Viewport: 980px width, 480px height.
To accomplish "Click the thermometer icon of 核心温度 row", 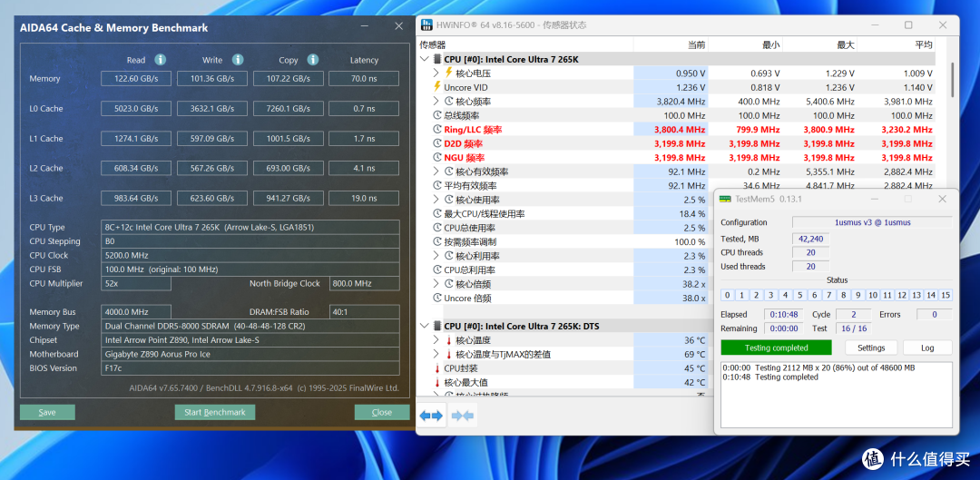I will pyautogui.click(x=449, y=340).
